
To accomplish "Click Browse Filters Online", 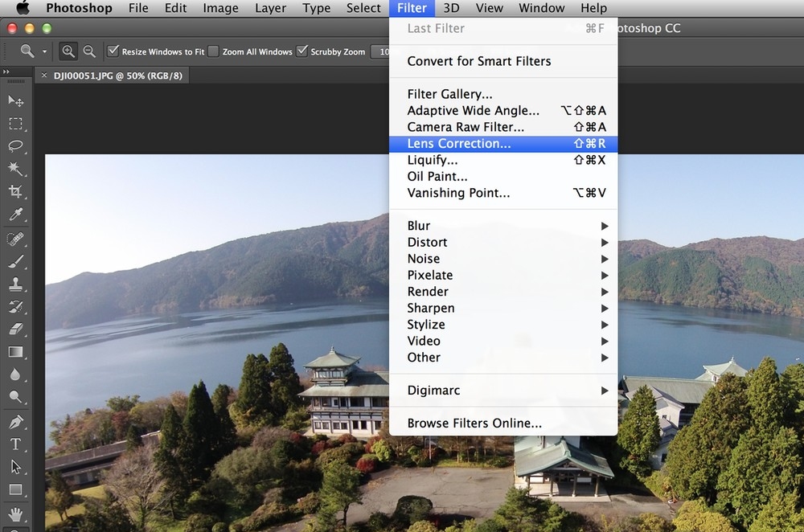I will pos(503,423).
